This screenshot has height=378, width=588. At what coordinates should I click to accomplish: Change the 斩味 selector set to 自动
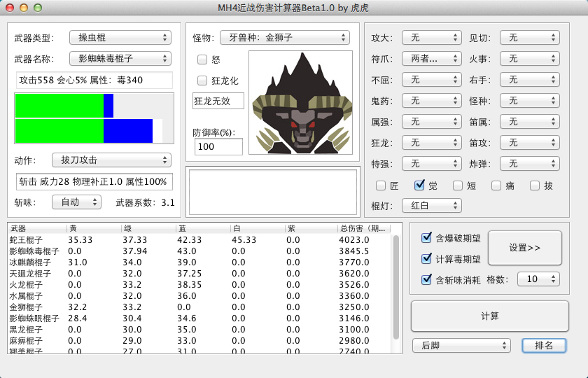[x=76, y=202]
